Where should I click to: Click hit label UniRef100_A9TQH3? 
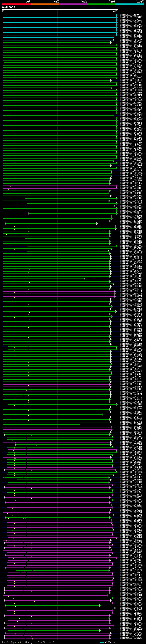click(131, 37)
